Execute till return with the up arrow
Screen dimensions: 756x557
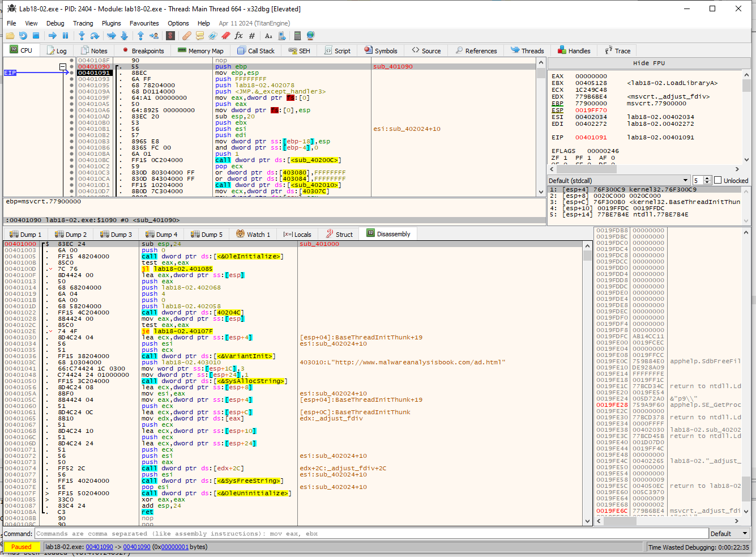[x=140, y=36]
